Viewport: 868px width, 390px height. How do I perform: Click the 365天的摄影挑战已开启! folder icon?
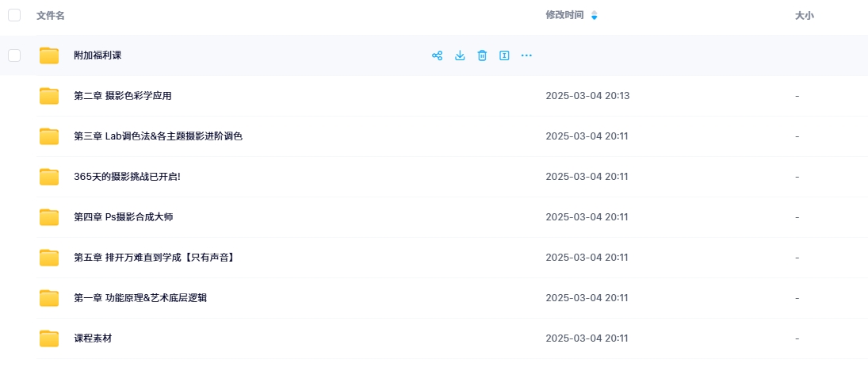tap(49, 177)
